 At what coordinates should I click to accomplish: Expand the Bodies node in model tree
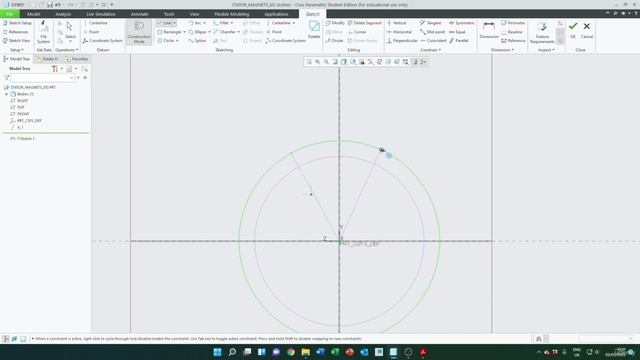coord(6,94)
